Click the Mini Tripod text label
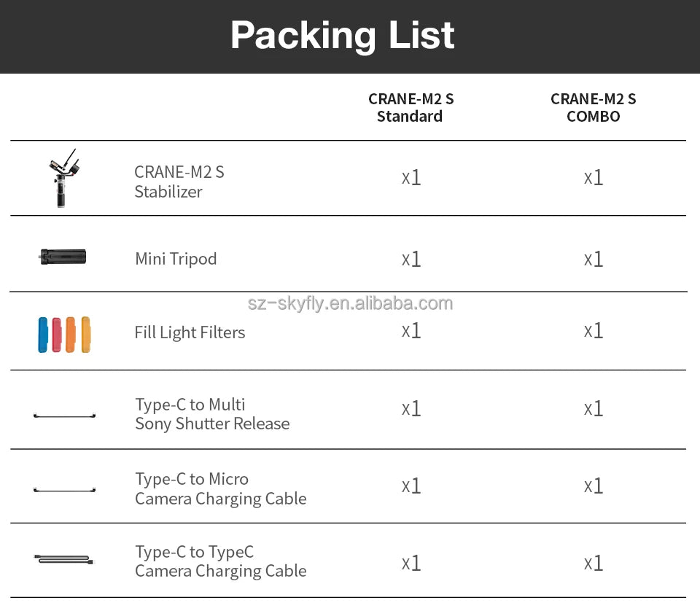 [x=176, y=259]
